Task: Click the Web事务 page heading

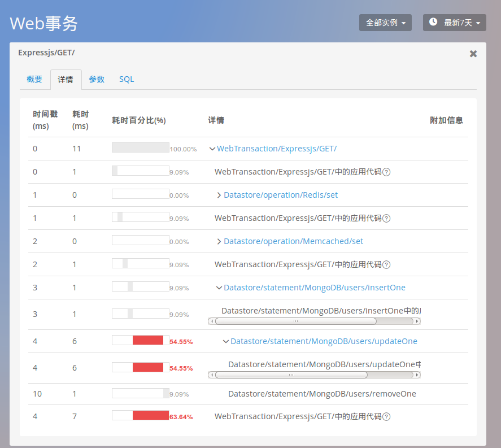Action: tap(43, 23)
